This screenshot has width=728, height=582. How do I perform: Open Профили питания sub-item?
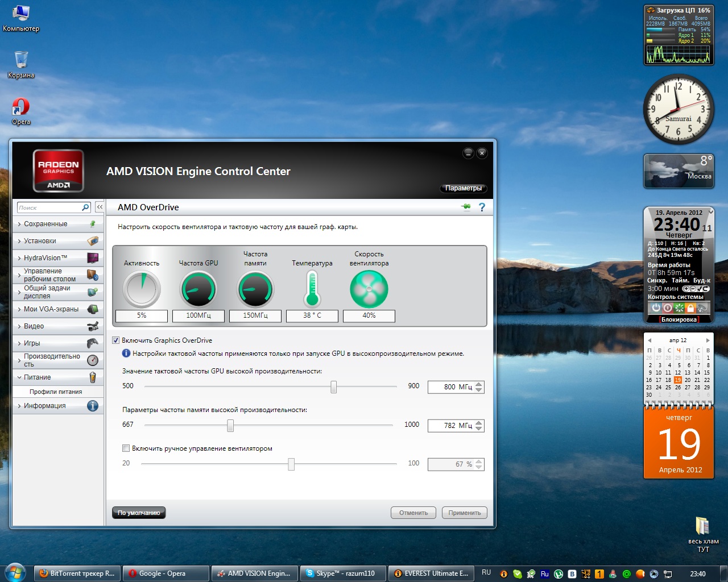[56, 392]
